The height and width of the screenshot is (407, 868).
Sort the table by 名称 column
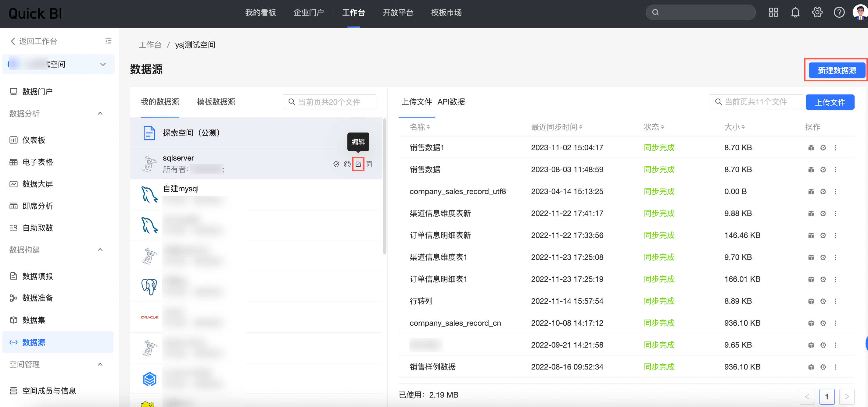point(419,127)
